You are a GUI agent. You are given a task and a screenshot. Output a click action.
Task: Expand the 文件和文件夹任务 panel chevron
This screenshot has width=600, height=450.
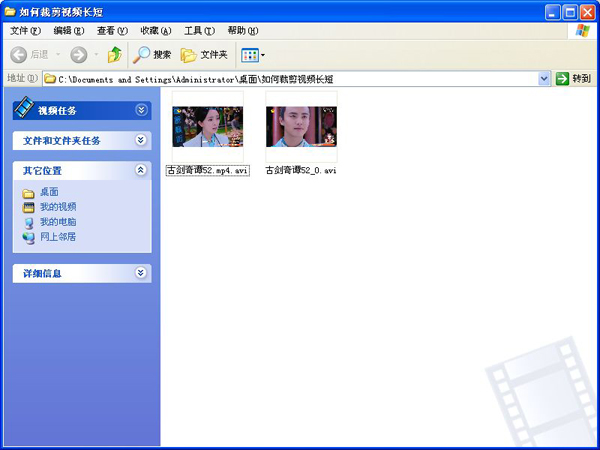coord(141,140)
